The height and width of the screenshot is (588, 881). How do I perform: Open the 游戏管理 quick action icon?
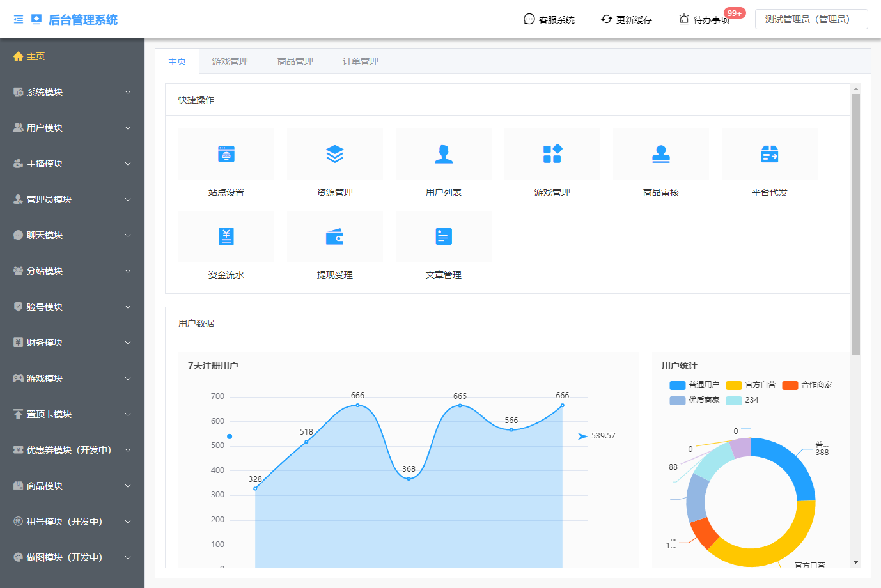(552, 154)
